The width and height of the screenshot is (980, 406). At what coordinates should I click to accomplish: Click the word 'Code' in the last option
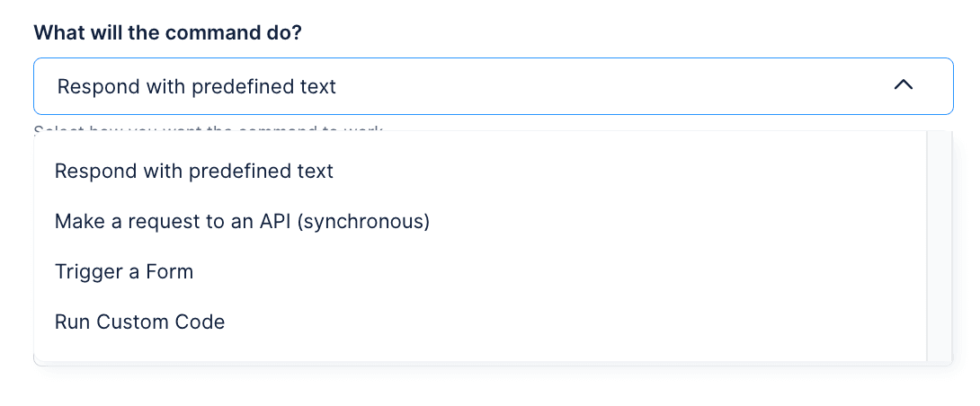pos(202,322)
